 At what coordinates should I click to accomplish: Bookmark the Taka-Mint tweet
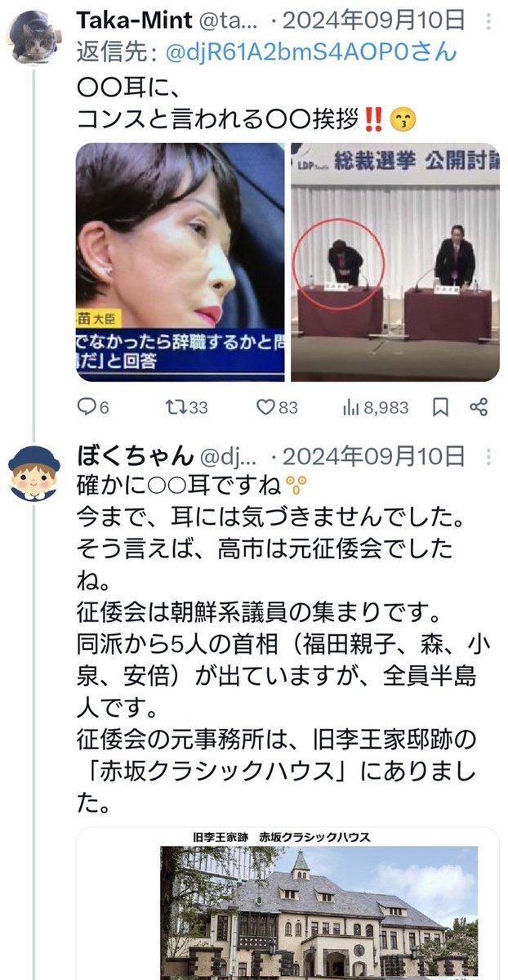coord(440,408)
